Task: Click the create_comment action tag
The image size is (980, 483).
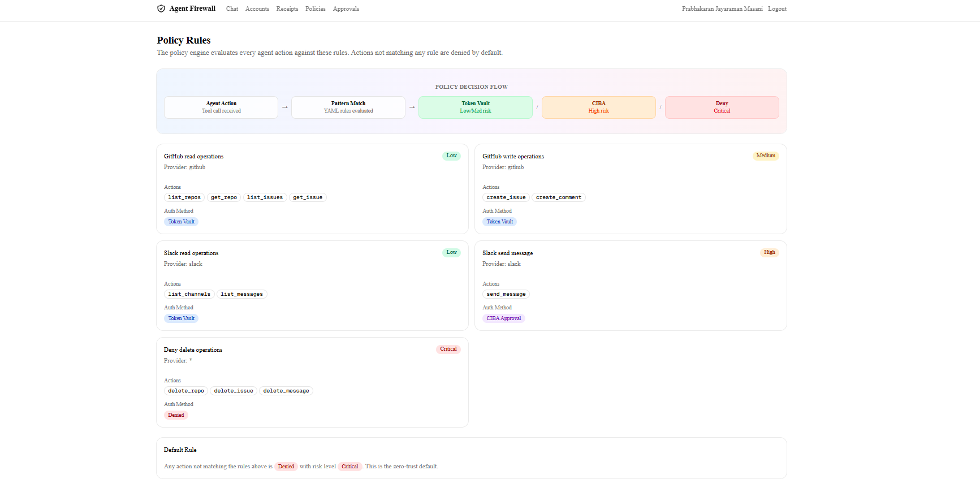Action: (559, 197)
